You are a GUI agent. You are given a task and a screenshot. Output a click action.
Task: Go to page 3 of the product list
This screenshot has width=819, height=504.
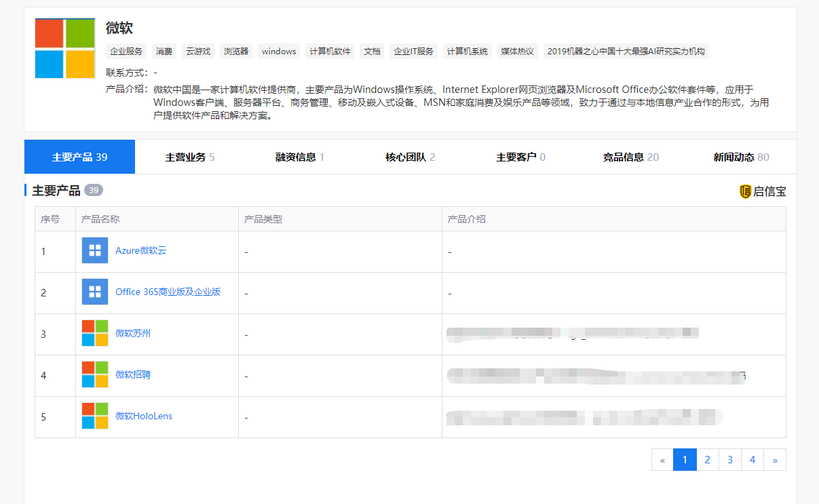click(x=729, y=459)
